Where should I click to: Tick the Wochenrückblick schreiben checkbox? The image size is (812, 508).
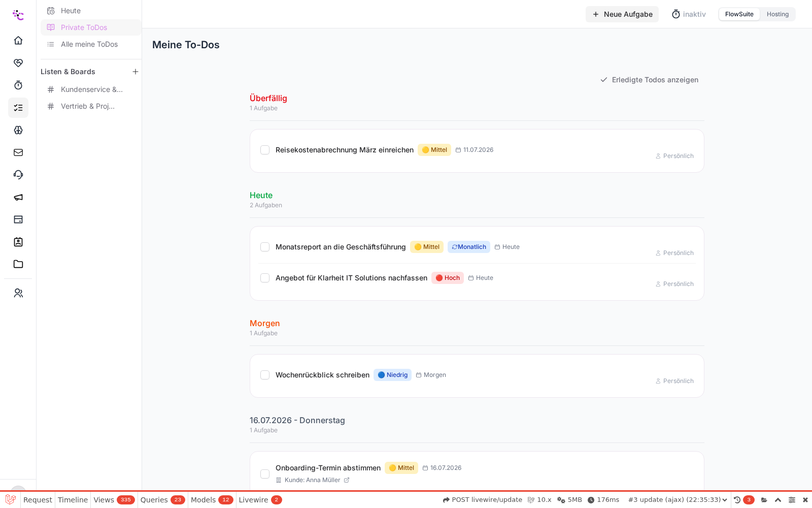pos(265,375)
